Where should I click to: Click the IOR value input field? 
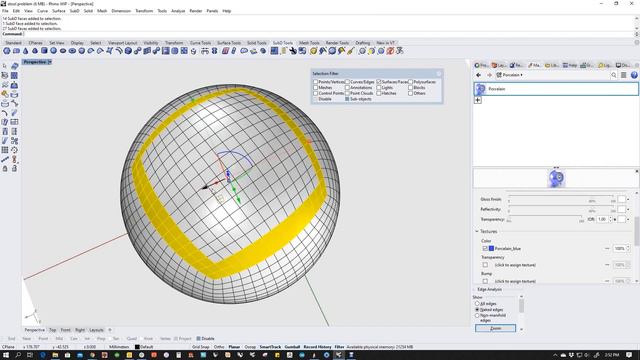pos(602,219)
